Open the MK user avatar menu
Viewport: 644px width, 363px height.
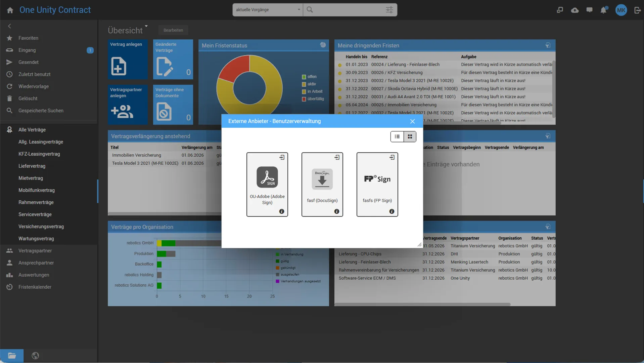coord(621,10)
